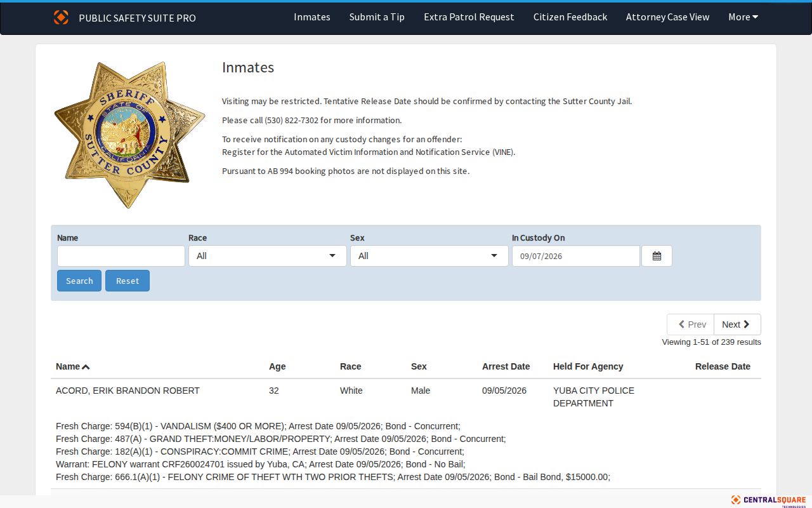Click PUBLIC SAFETY SUITE PRO title link

pyautogui.click(x=137, y=18)
